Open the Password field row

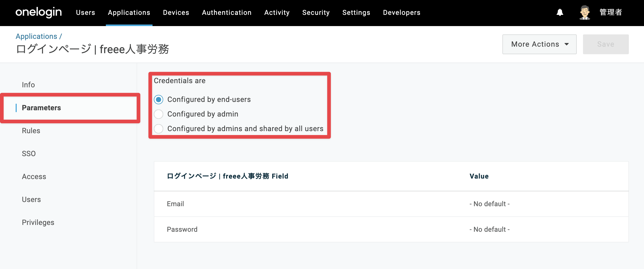(391, 229)
